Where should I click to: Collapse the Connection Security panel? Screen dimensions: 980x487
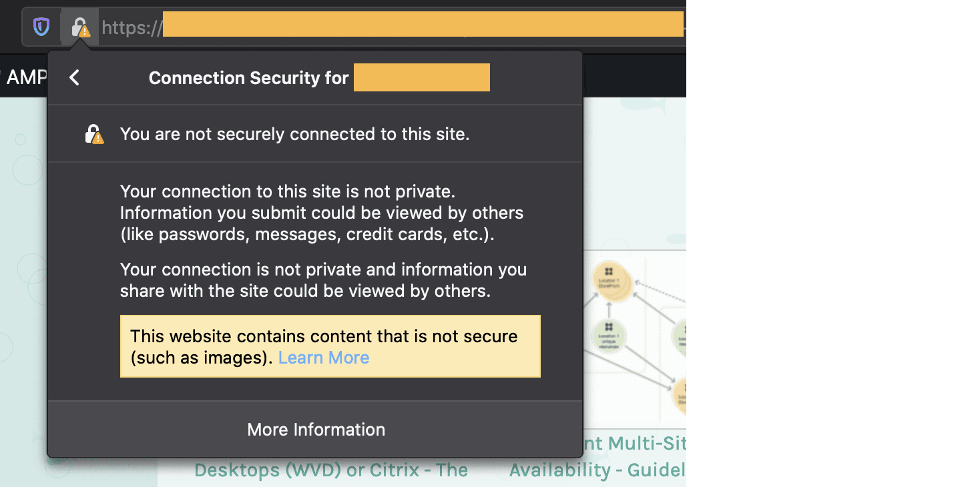click(73, 77)
